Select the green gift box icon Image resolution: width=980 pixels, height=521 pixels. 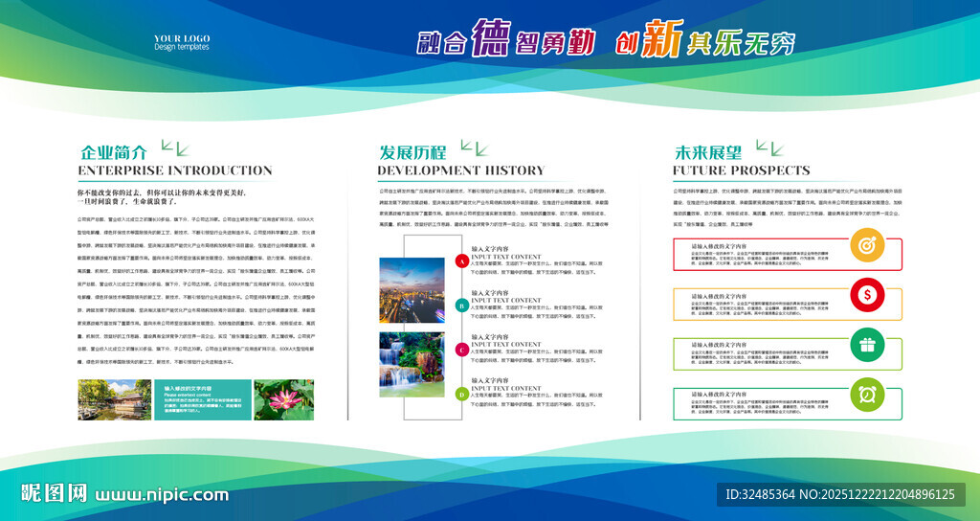tap(866, 345)
